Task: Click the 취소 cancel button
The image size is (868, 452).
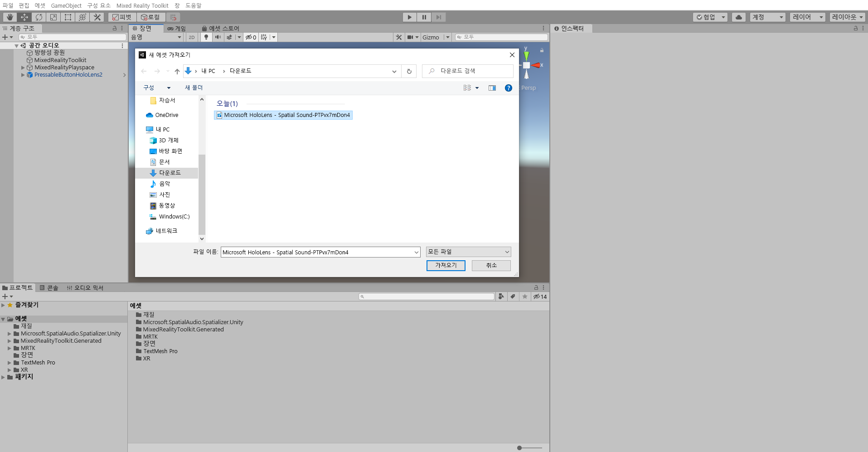Action: tap(491, 266)
